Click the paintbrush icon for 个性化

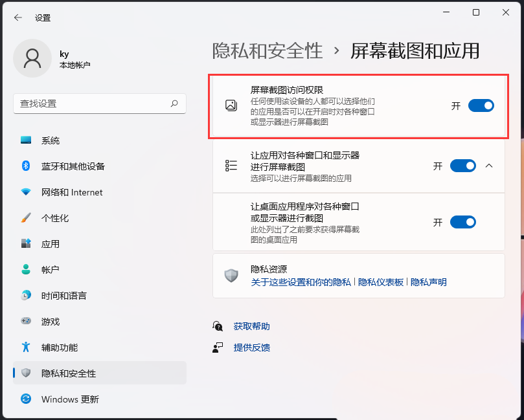[26, 217]
